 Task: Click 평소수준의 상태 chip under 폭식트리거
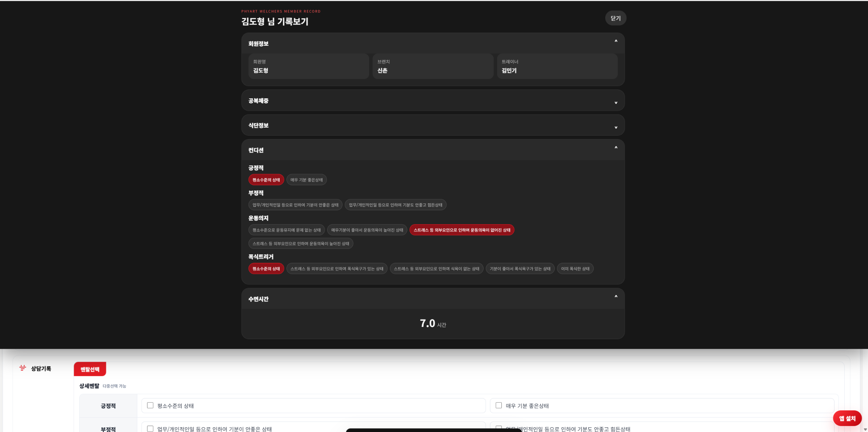click(x=266, y=268)
